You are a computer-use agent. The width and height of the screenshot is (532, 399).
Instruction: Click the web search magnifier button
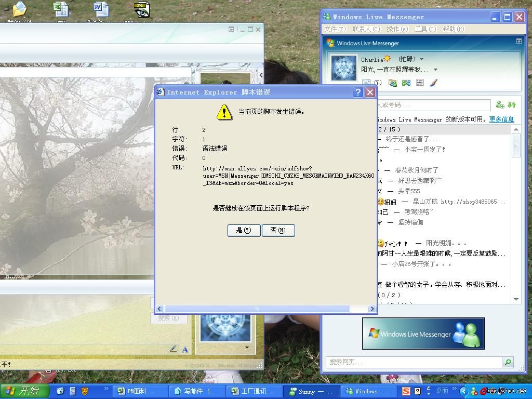point(508,362)
